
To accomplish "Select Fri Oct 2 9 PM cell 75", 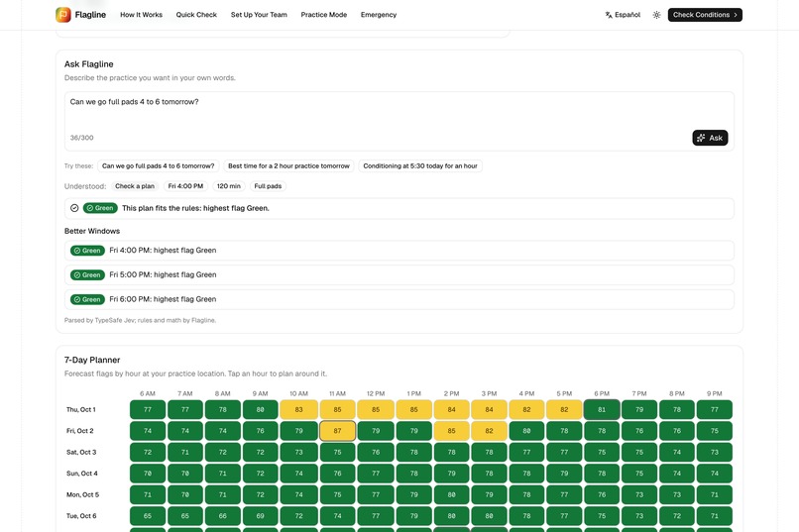I will [x=715, y=431].
